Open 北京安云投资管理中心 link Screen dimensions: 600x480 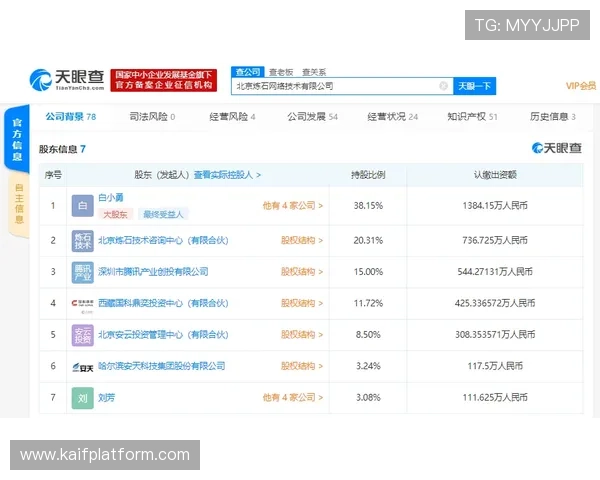[163, 335]
